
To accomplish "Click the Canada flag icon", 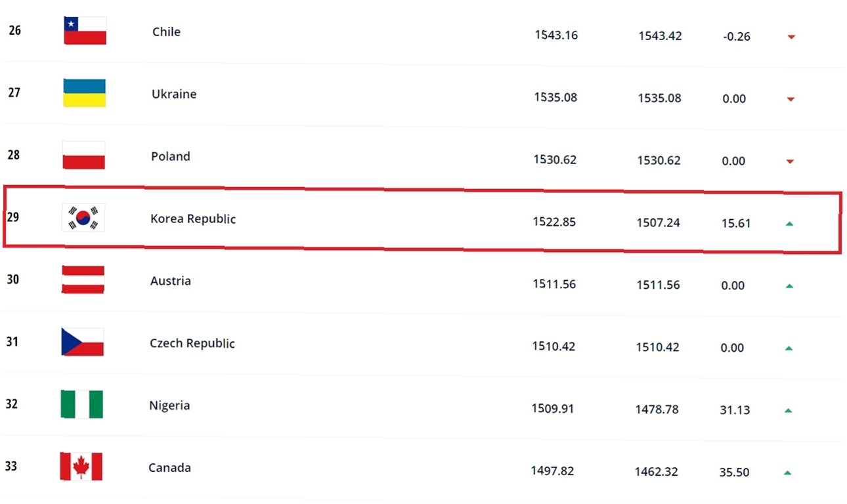I will pyautogui.click(x=81, y=466).
